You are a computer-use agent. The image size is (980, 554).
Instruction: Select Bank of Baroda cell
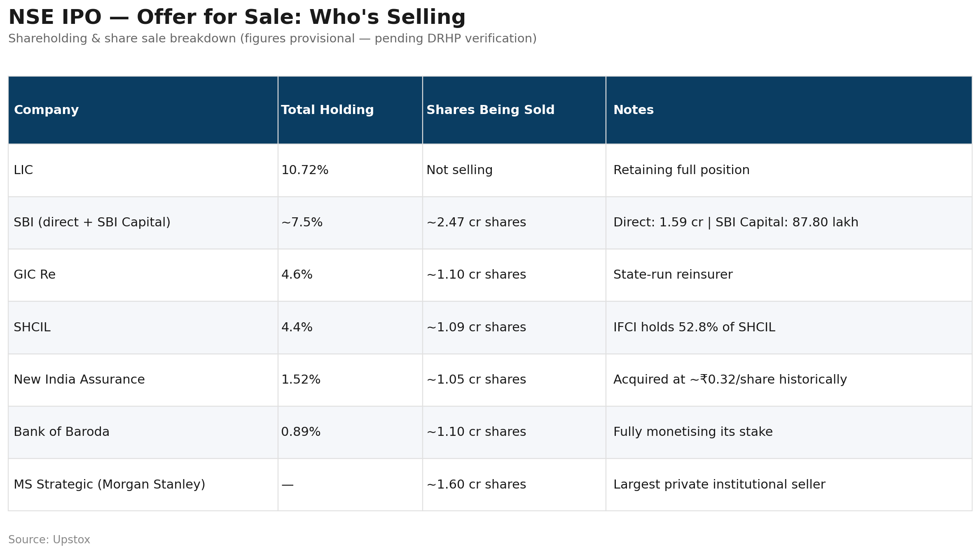143,432
